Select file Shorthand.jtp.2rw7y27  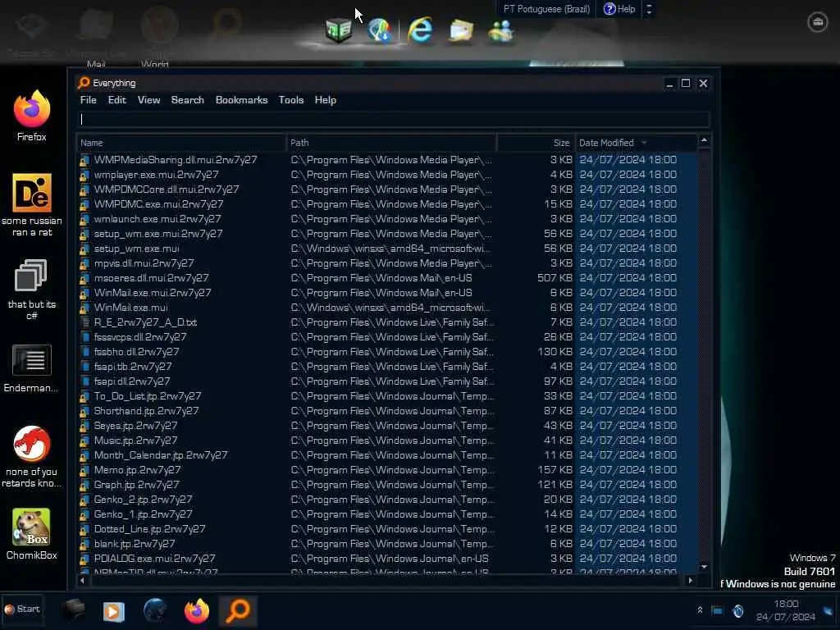pyautogui.click(x=146, y=411)
